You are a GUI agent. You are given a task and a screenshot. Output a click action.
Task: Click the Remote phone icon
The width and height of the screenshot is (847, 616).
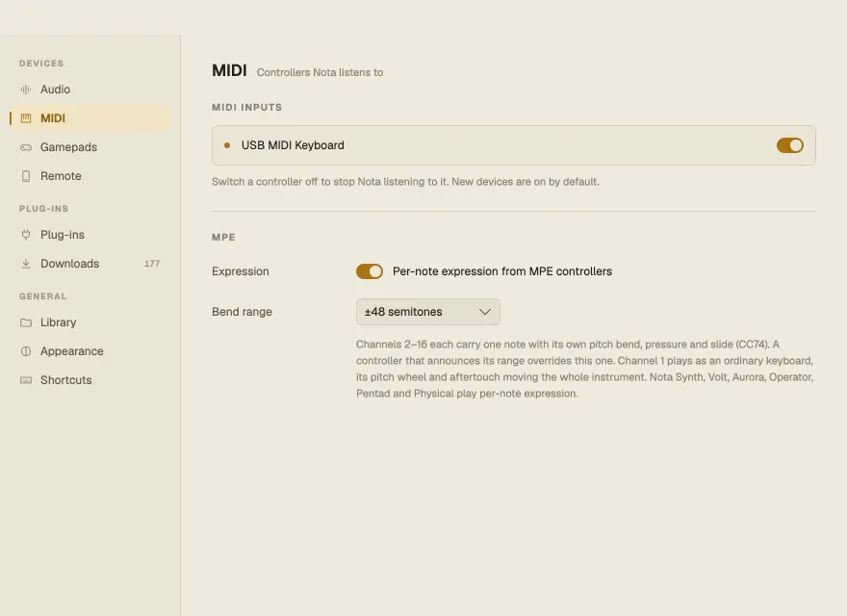(26, 176)
